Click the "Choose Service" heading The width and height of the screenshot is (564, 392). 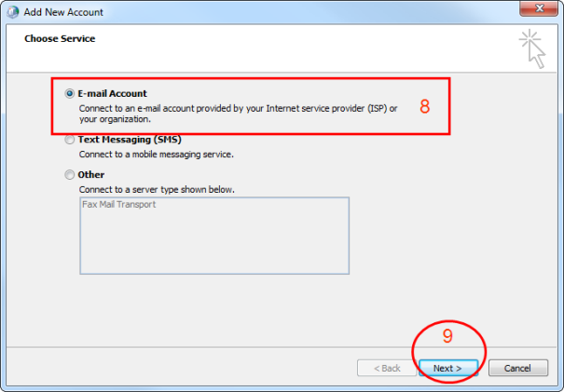tap(60, 39)
